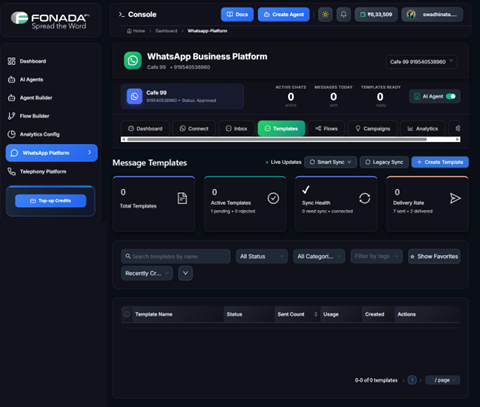Click the horizontal tabs scrollbar
The width and height of the screenshot is (480, 407).
[277, 139]
